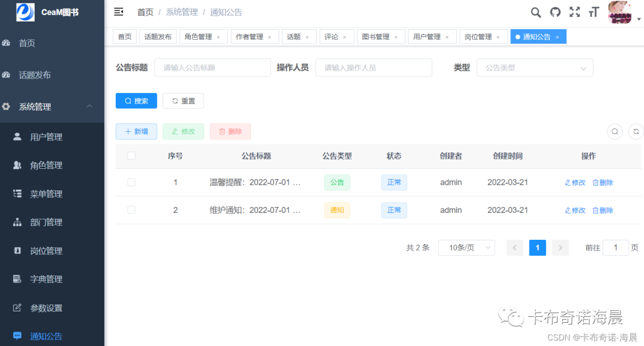Click the 新增 add button
Image resolution: width=644 pixels, height=346 pixels.
pyautogui.click(x=137, y=131)
